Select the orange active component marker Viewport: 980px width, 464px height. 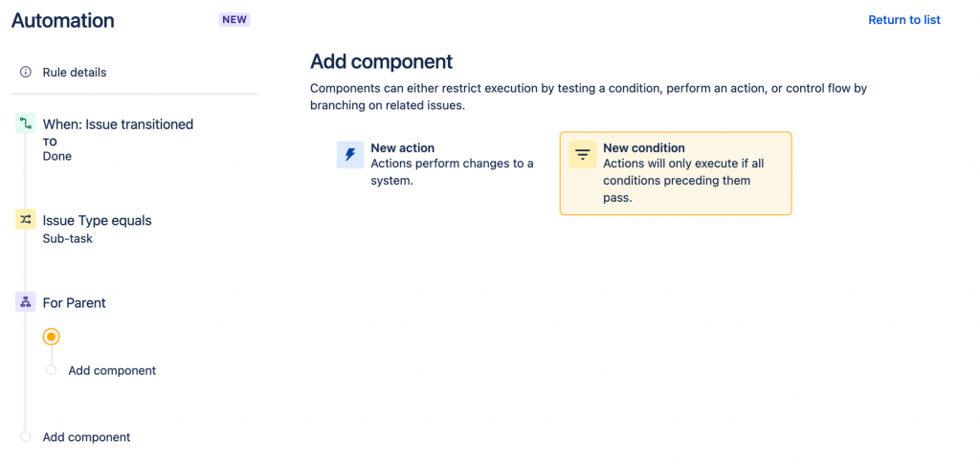point(52,337)
